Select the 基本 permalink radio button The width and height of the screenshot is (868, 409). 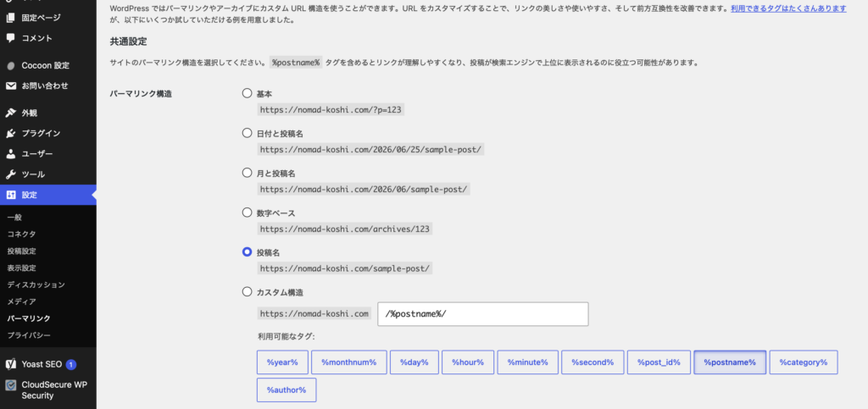pos(247,93)
